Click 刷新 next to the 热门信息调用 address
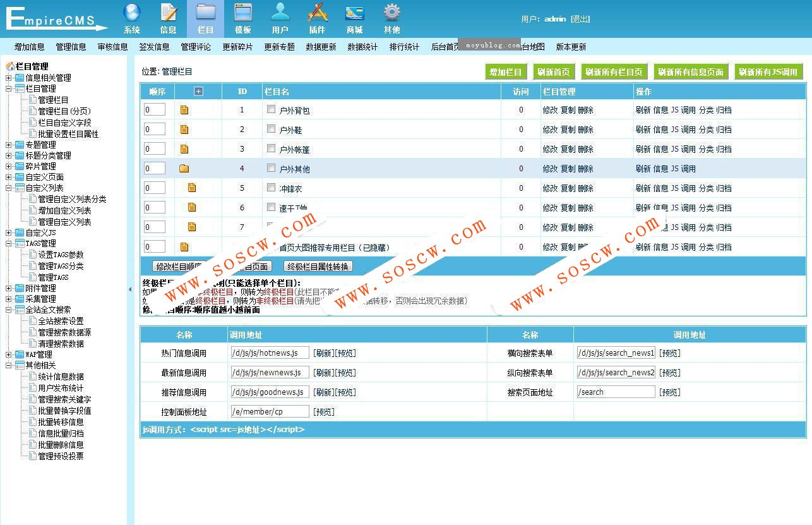This screenshot has width=812, height=525. tap(324, 353)
